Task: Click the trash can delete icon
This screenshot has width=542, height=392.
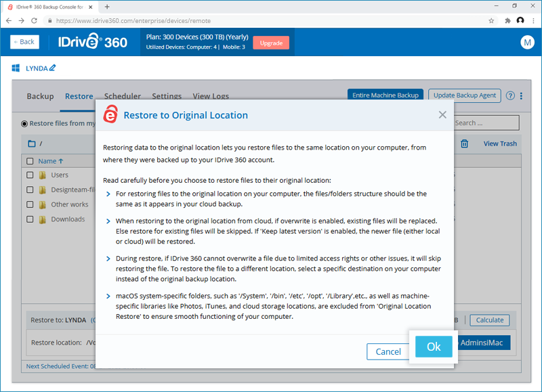Action: pos(464,144)
